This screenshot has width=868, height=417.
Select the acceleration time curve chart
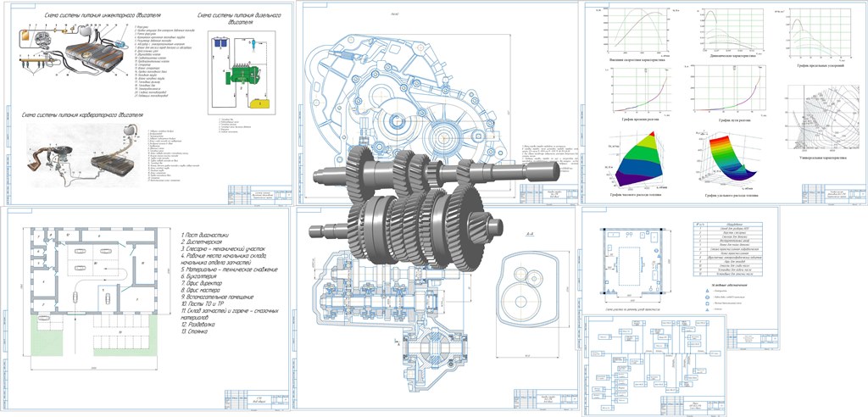(x=638, y=92)
